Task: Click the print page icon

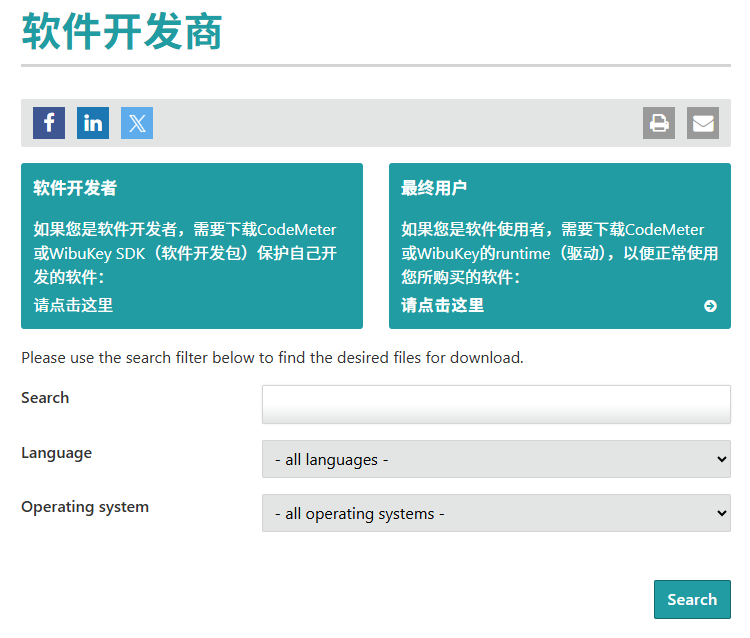Action: [659, 123]
